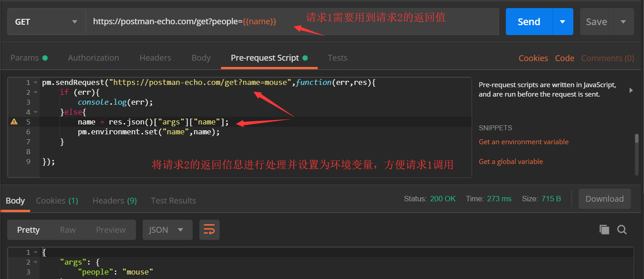Select the Pretty view mode
The height and width of the screenshot is (279, 644).
(28, 230)
